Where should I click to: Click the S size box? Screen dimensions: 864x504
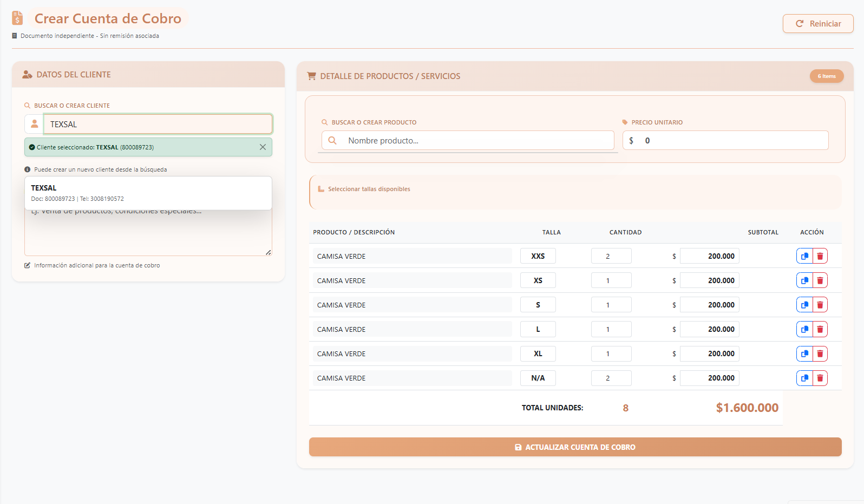click(538, 305)
